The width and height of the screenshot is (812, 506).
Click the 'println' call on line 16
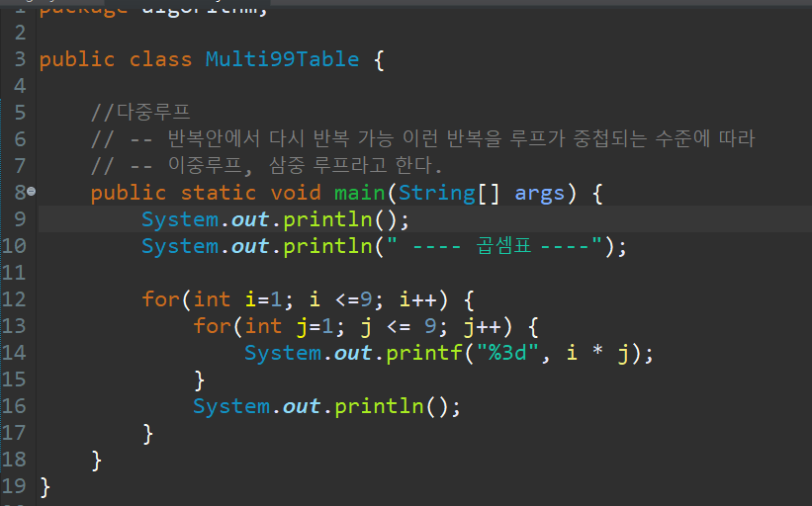pos(379,406)
